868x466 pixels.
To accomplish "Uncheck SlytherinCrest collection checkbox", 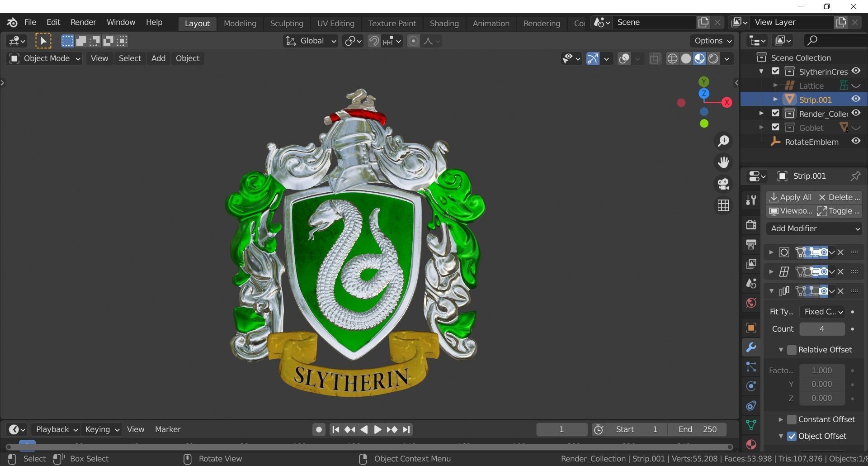I will [x=776, y=71].
